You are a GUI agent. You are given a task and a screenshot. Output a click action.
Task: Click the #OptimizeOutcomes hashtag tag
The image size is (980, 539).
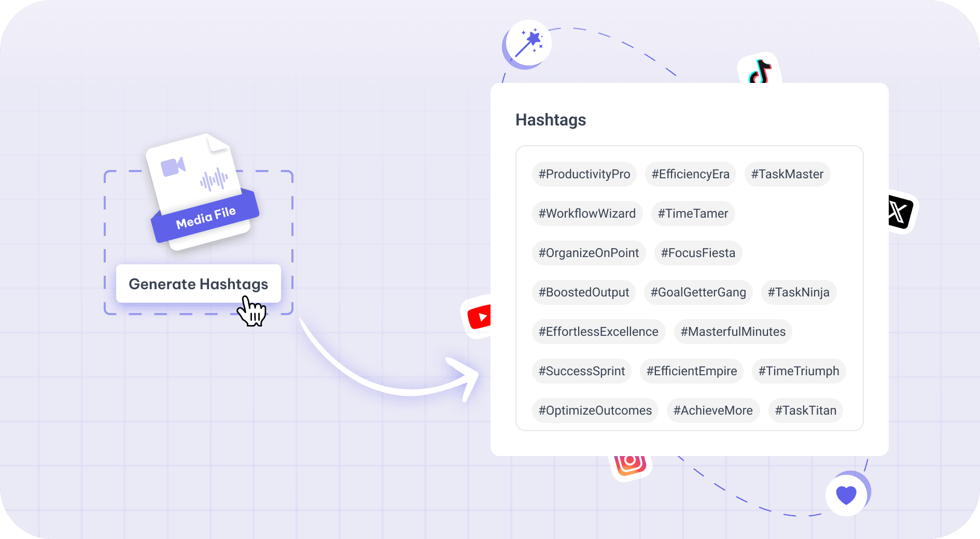595,410
